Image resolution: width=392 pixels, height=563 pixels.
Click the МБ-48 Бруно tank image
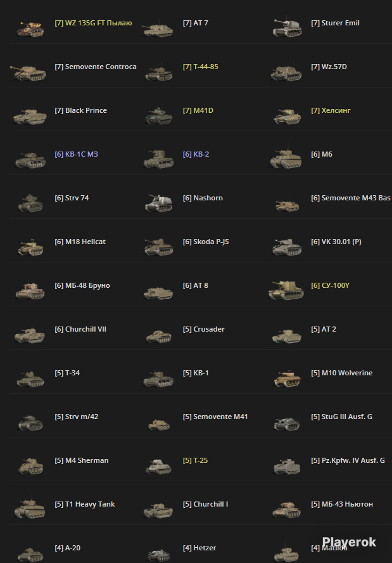click(30, 290)
